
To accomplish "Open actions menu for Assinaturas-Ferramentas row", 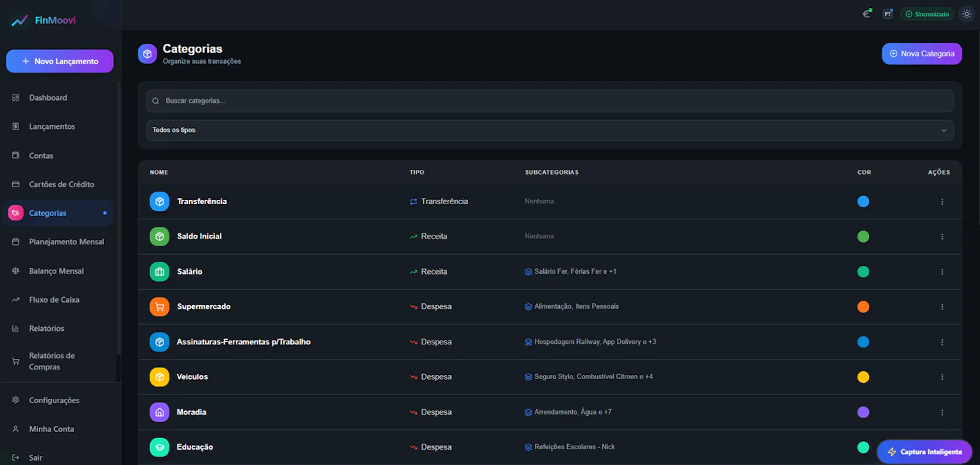I will pyautogui.click(x=942, y=342).
